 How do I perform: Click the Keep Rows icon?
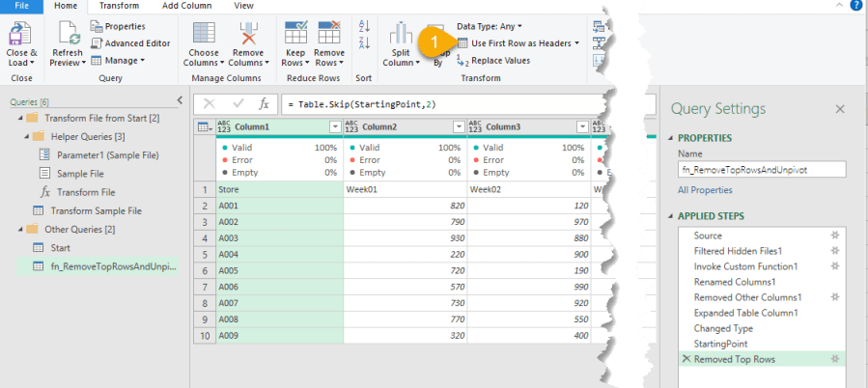click(296, 34)
